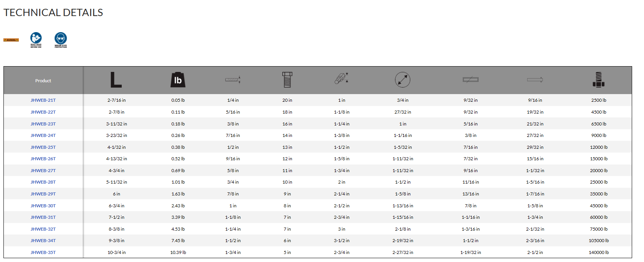Viewport: 644px width, 262px height.
Task: Select the '2500 lb' capacity cell
Action: pos(598,100)
